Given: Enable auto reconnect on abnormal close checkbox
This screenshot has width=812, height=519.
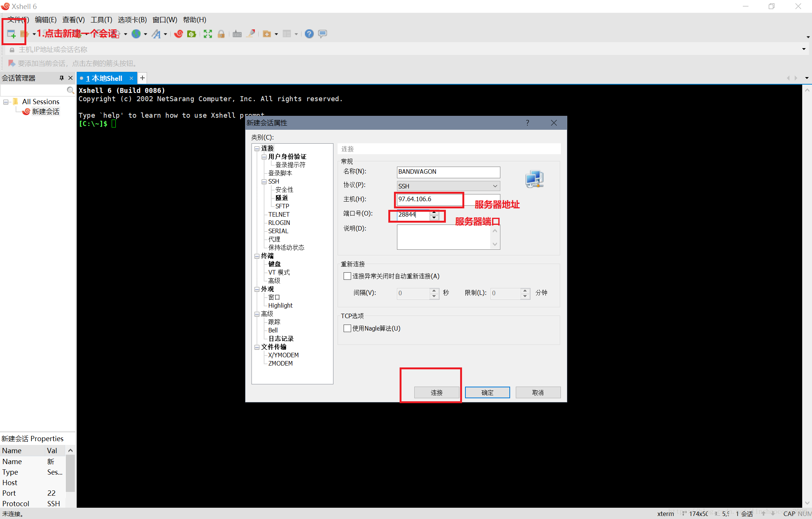Looking at the screenshot, I should (347, 276).
